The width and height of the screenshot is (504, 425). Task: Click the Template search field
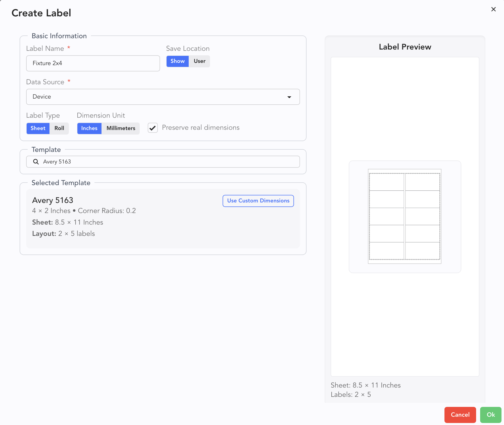coord(163,162)
